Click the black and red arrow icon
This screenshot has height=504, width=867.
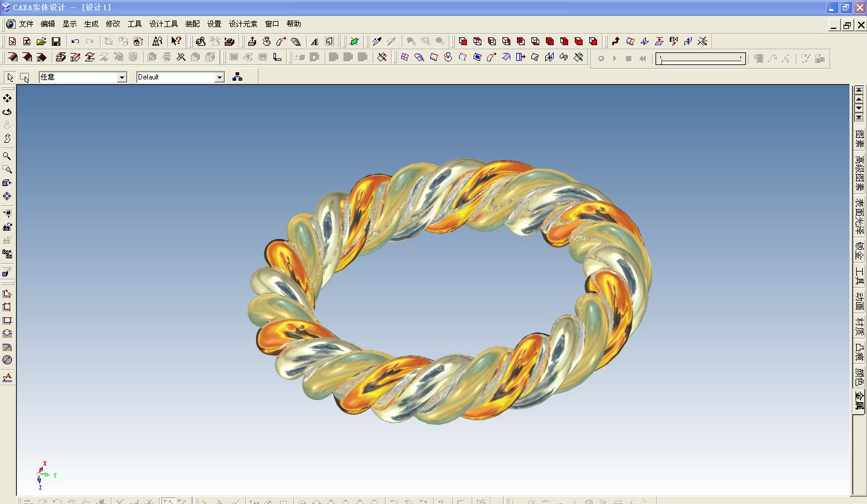click(x=616, y=42)
